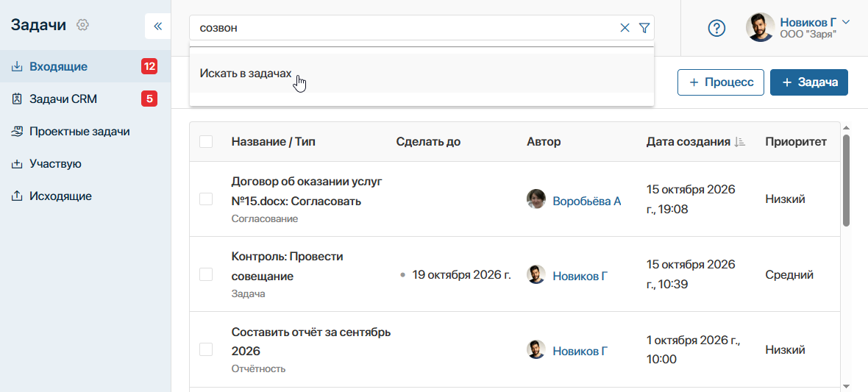Click the vertical scrollbar thumb of the table
Viewport: 868px width, 392px height.
[x=846, y=179]
